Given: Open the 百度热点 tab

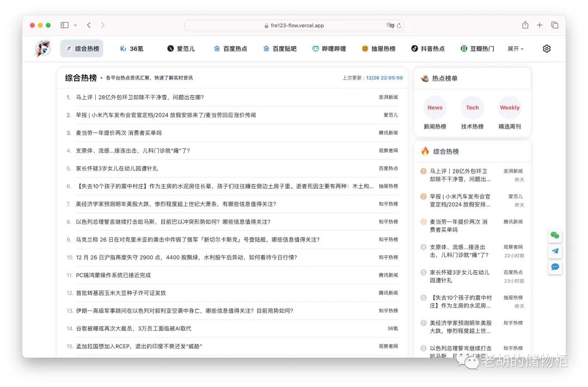Looking at the screenshot, I should [x=230, y=49].
